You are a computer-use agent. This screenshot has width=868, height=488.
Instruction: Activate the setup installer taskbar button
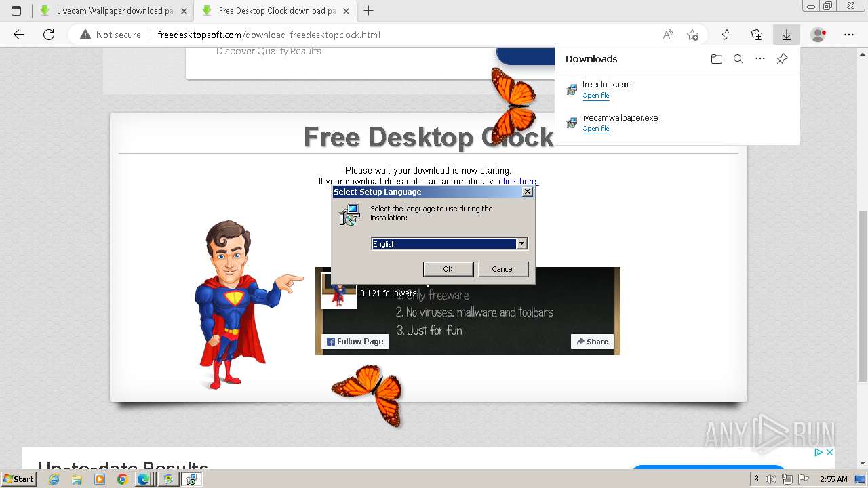tap(192, 479)
